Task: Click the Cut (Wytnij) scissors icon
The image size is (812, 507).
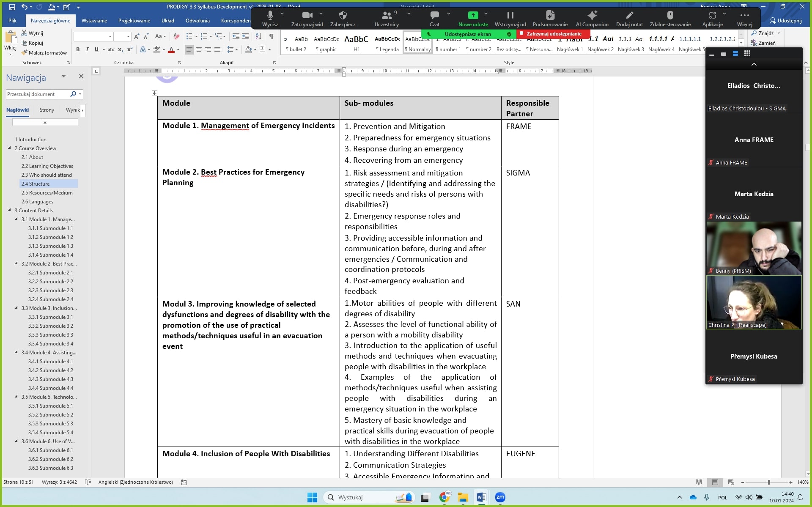Action: [x=25, y=33]
